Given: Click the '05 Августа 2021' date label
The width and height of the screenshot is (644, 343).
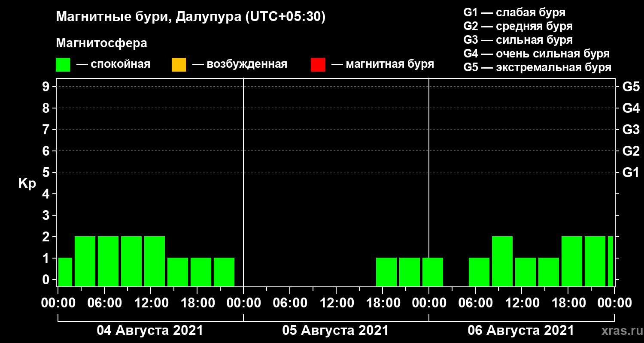Looking at the screenshot, I should click(x=336, y=331).
